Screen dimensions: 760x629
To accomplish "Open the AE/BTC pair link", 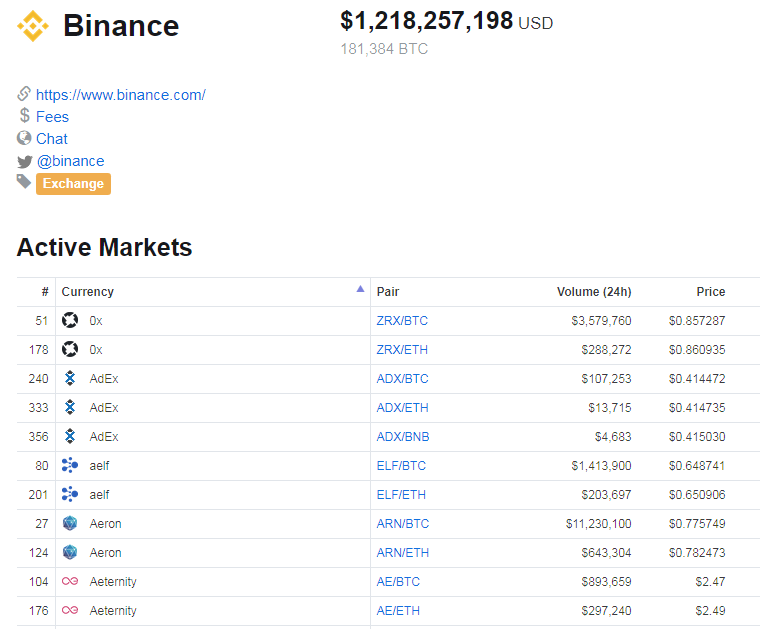I will pyautogui.click(x=398, y=582).
